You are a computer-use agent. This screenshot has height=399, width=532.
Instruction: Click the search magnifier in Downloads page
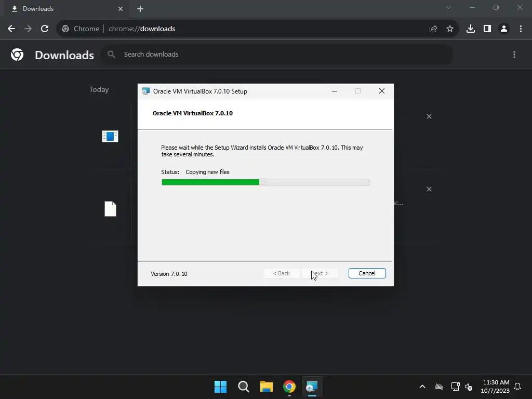point(111,54)
